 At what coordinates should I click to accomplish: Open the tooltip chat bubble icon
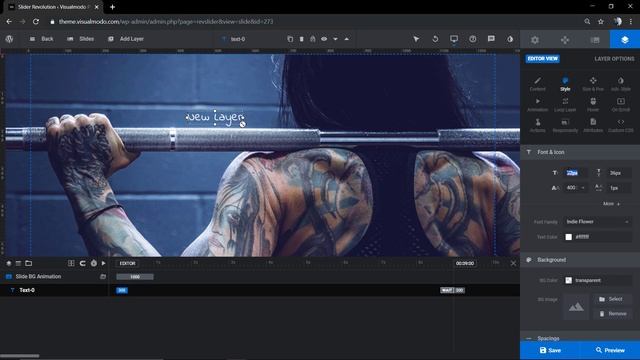click(x=491, y=39)
